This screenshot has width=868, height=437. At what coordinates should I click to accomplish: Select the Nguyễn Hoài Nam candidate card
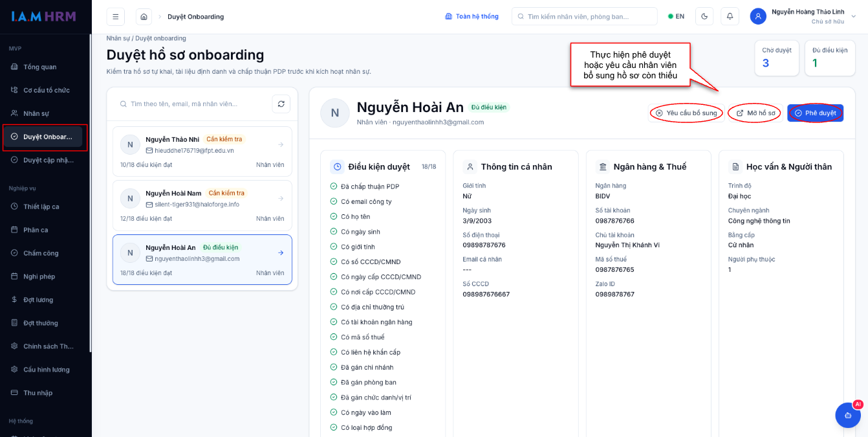coord(202,205)
